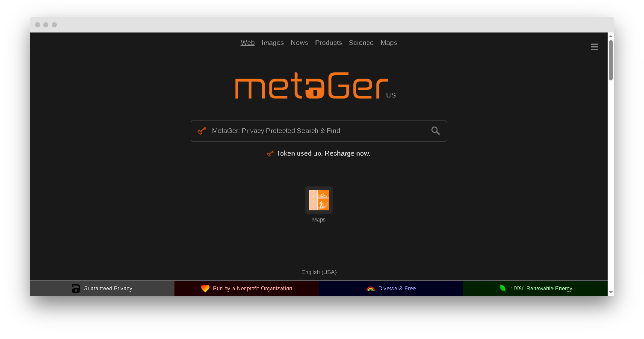Focus the MetaGer search input field
The height and width of the screenshot is (339, 644).
319,131
